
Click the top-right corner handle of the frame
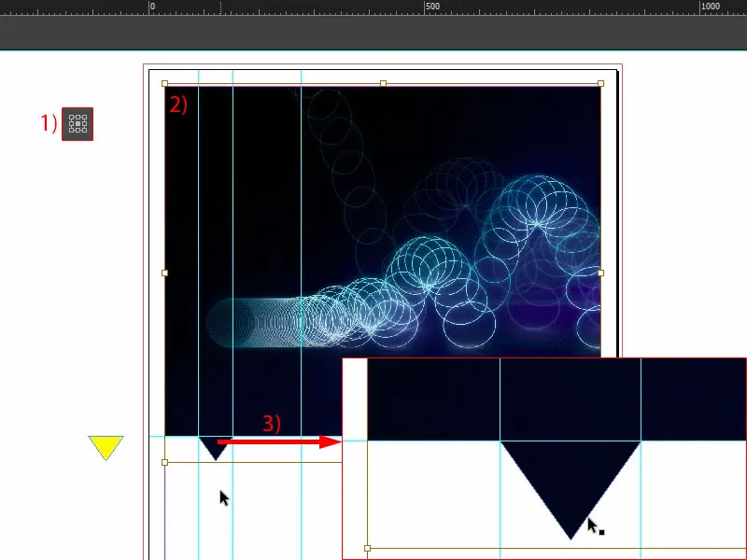click(600, 83)
